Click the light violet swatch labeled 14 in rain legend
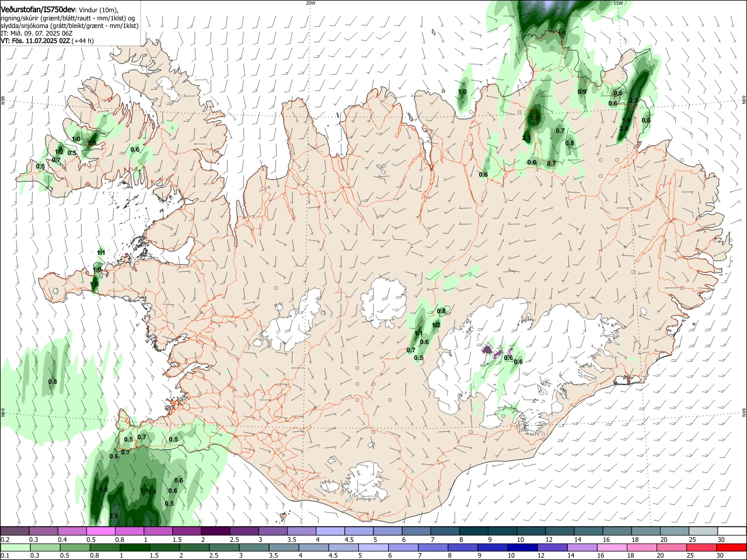The image size is (747, 560). pyautogui.click(x=582, y=547)
